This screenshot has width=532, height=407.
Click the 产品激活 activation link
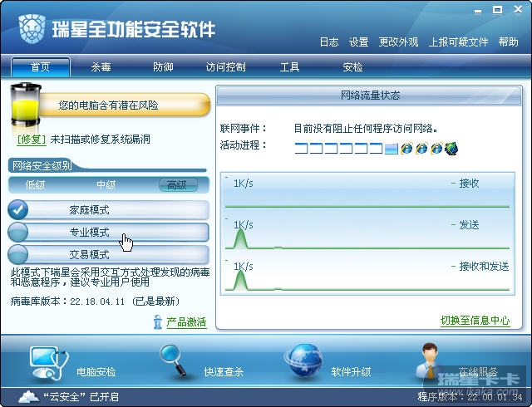[186, 322]
